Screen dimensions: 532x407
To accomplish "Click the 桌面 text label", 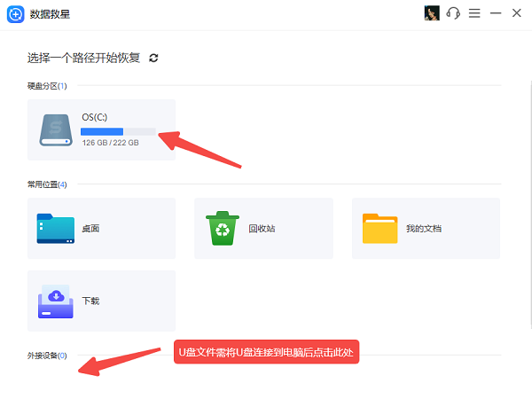I will click(90, 229).
